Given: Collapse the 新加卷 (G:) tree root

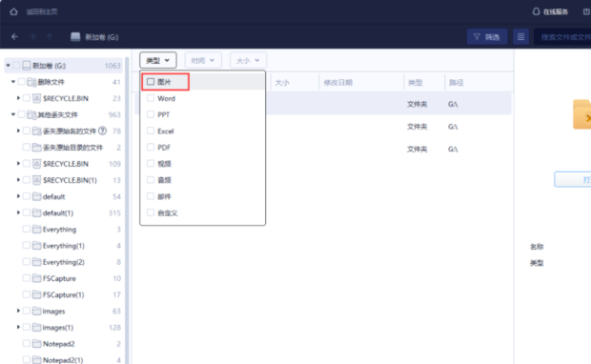Looking at the screenshot, I should (8, 65).
